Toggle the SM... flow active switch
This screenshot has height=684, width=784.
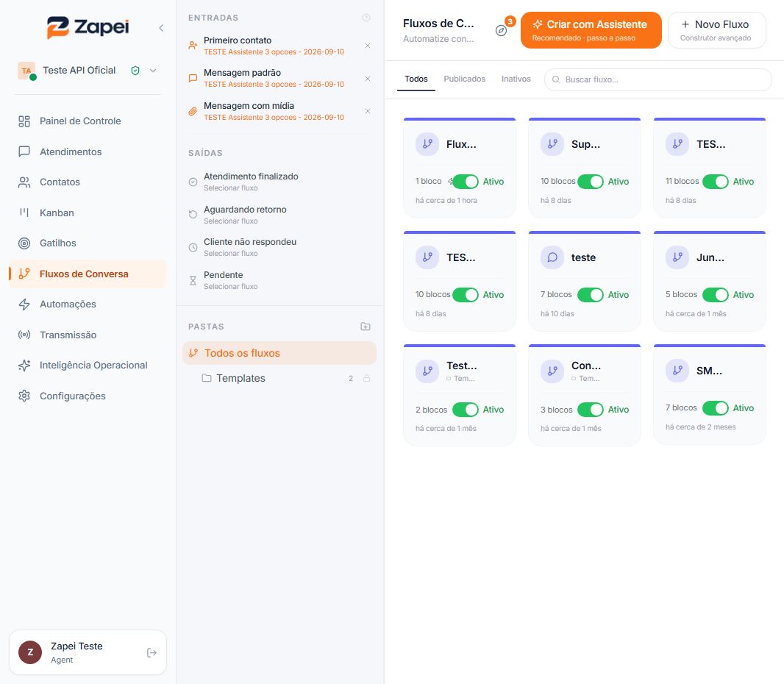pyautogui.click(x=716, y=408)
